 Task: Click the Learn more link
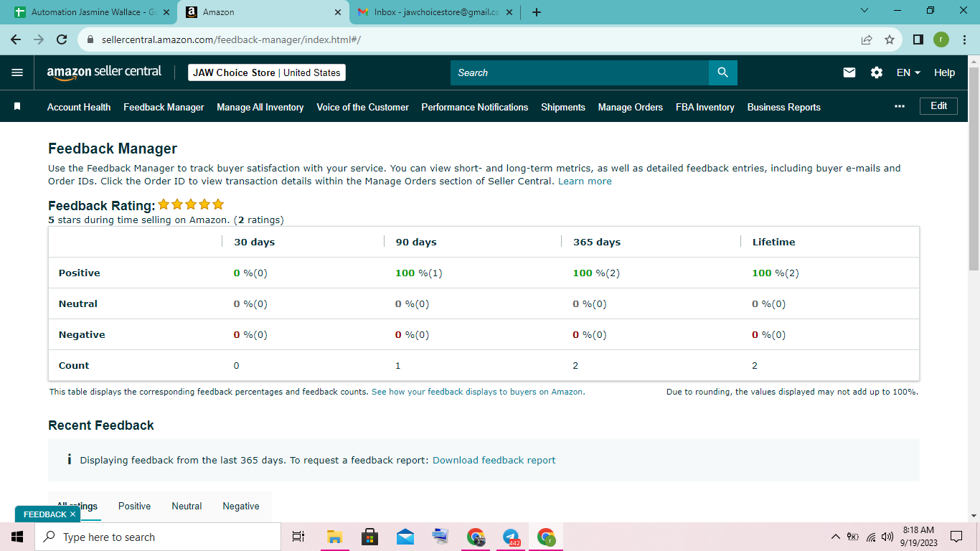585,182
